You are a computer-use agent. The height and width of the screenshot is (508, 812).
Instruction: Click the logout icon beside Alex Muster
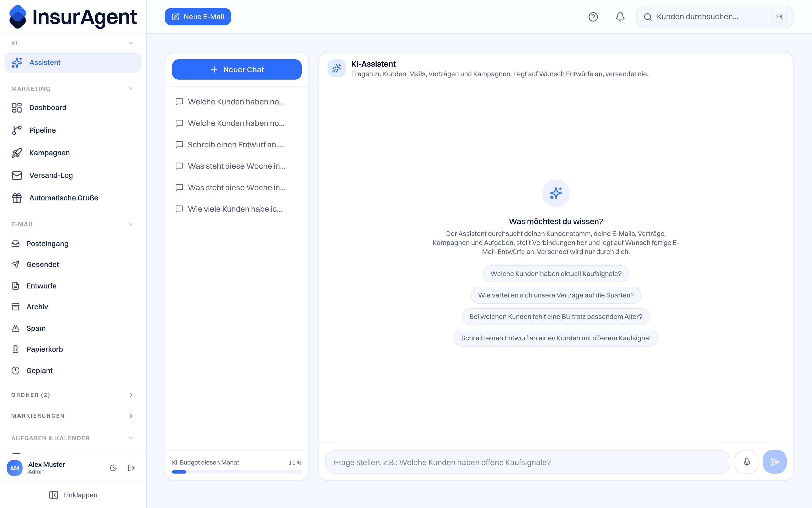pos(131,468)
